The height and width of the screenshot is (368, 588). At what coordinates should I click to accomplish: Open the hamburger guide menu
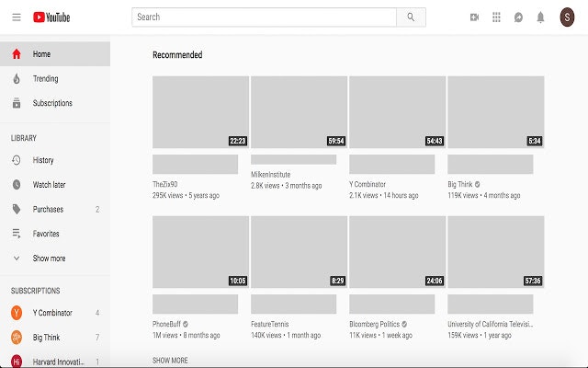coord(17,17)
